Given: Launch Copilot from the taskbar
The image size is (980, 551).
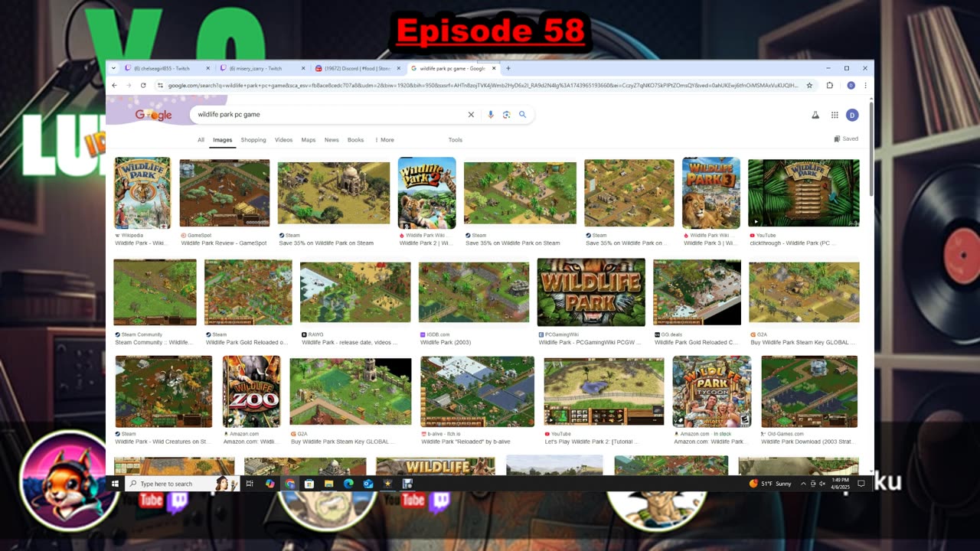Looking at the screenshot, I should pos(269,484).
